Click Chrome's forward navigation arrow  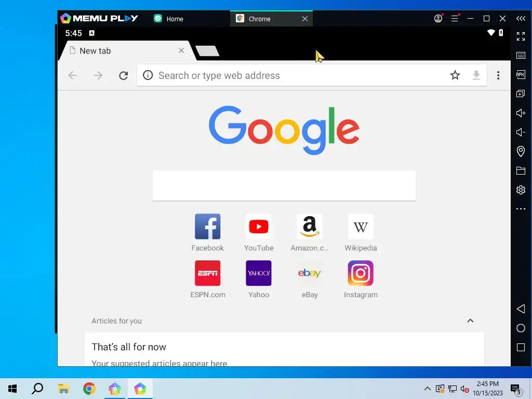click(x=98, y=75)
